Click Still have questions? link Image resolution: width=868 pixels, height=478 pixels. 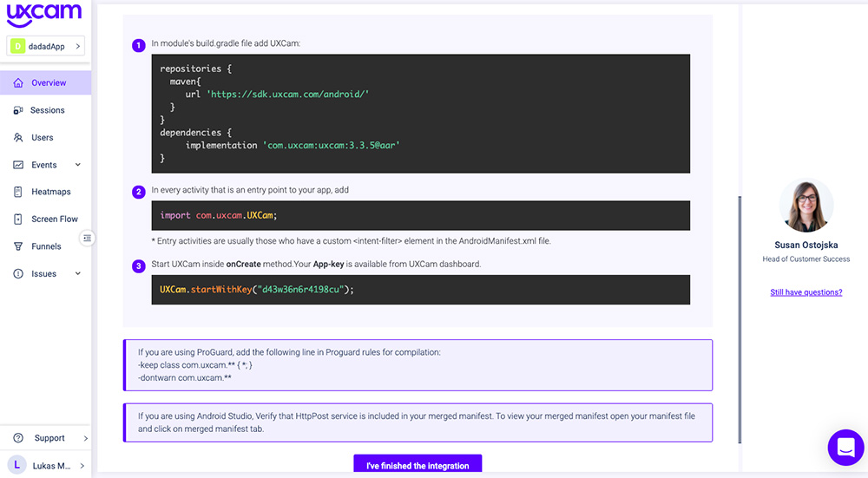point(806,292)
